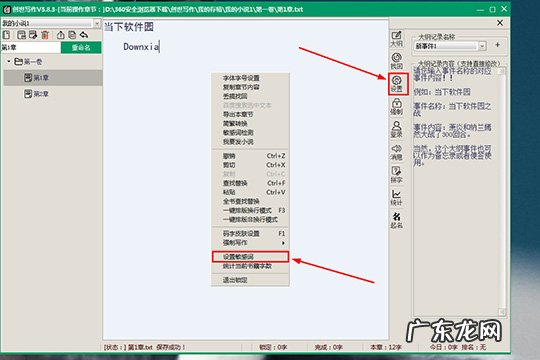The width and height of the screenshot is (540, 360).
Task: Select 第2章 chapter in the tree
Action: click(36, 94)
